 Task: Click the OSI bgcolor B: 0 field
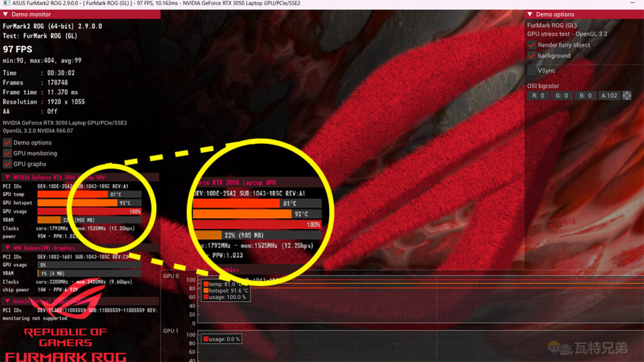tap(586, 96)
